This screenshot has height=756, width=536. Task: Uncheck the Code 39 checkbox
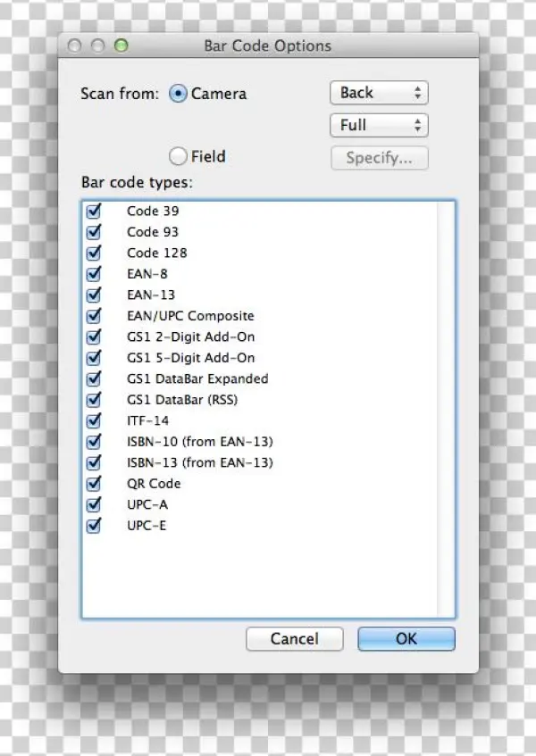click(x=94, y=211)
